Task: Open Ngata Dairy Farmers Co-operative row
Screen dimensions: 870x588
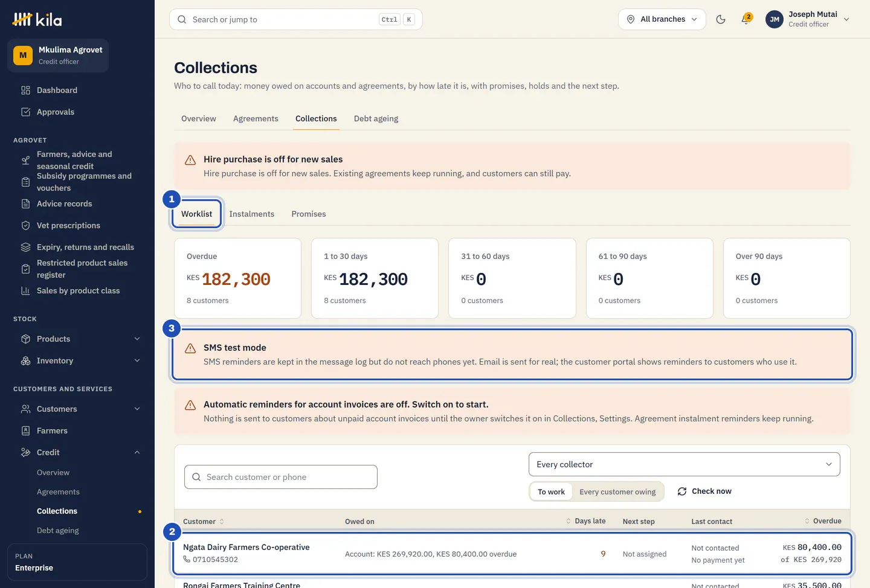Action: (x=512, y=554)
